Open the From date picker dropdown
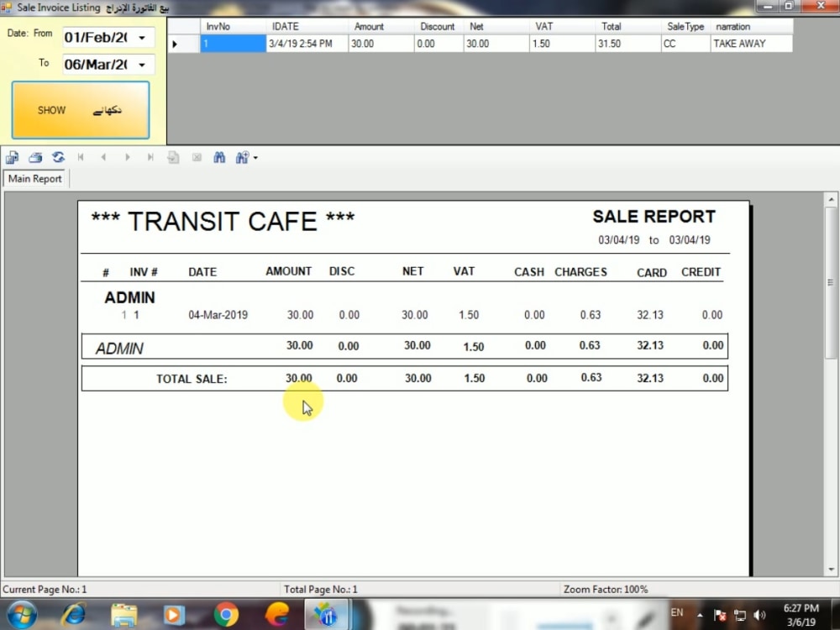Screen dimensions: 840x630 143,38
